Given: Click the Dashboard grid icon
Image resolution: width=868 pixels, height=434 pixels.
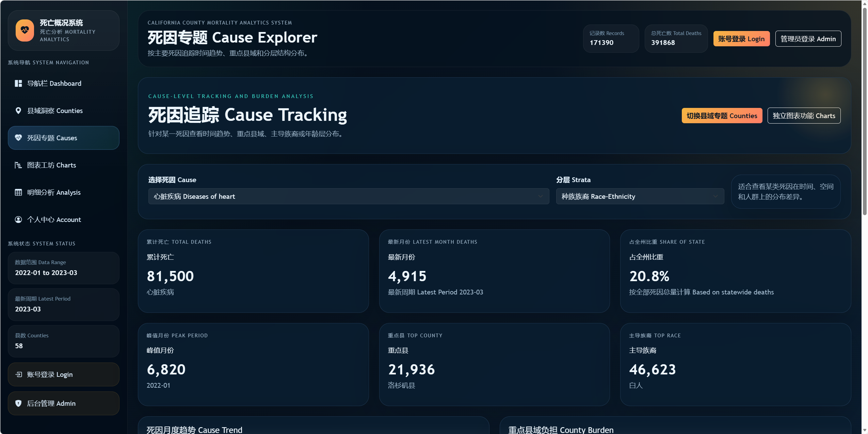Looking at the screenshot, I should pyautogui.click(x=18, y=83).
